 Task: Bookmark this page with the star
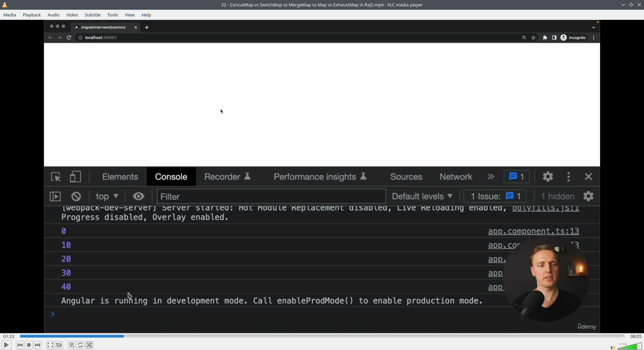[x=533, y=38]
